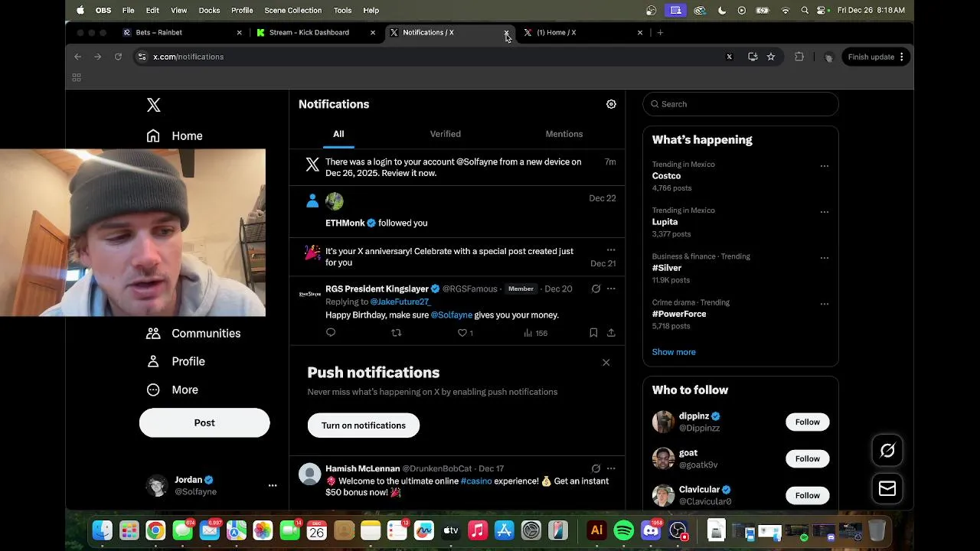Open macOS Control Center in menu bar
The image size is (980, 551).
(822, 10)
